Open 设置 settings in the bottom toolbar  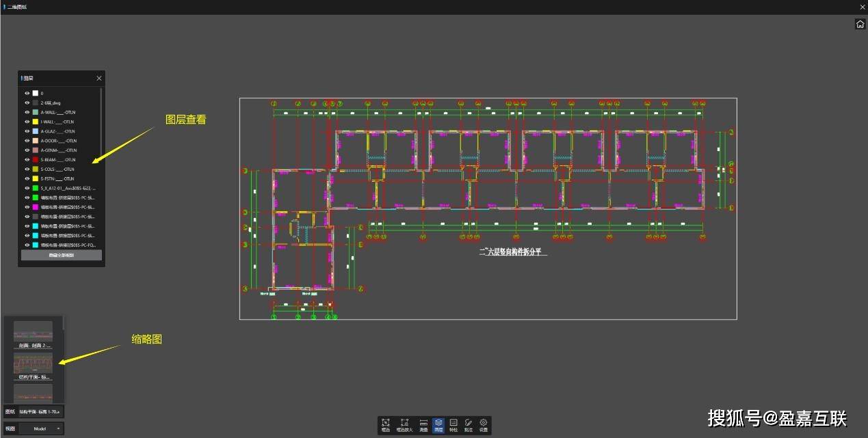[484, 425]
